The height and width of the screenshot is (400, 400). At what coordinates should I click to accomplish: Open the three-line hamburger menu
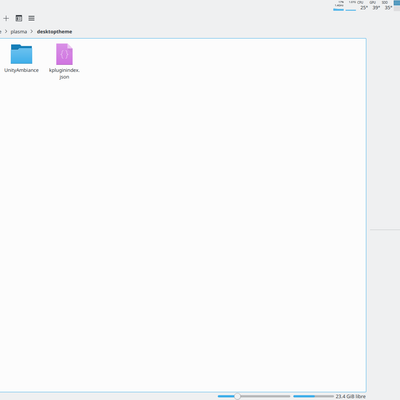(x=31, y=18)
